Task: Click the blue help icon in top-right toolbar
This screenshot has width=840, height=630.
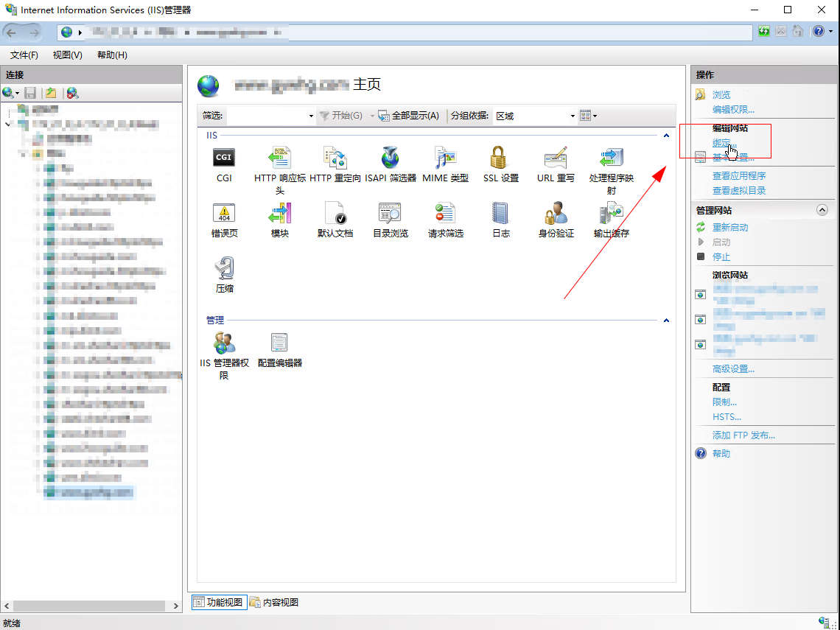Action: point(818,31)
